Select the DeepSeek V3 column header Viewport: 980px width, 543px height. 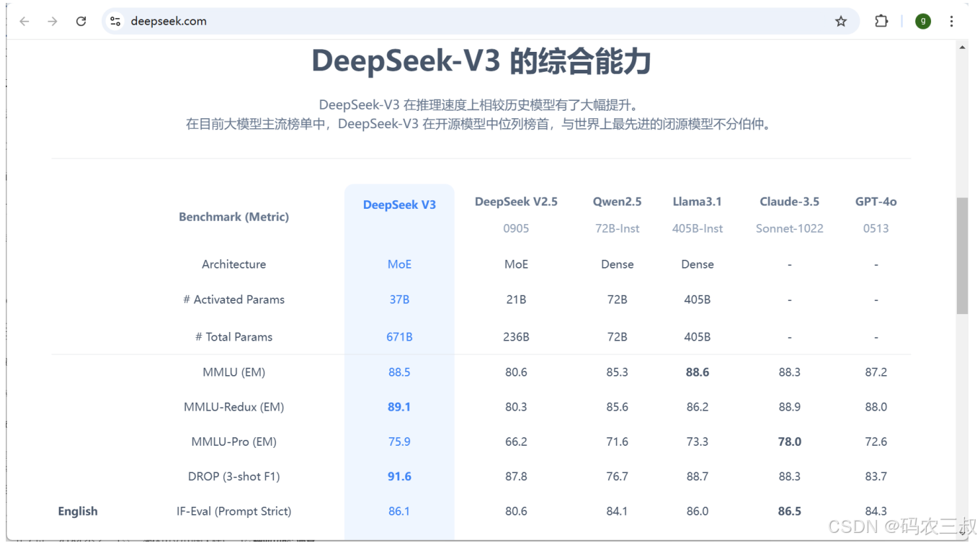[399, 205]
